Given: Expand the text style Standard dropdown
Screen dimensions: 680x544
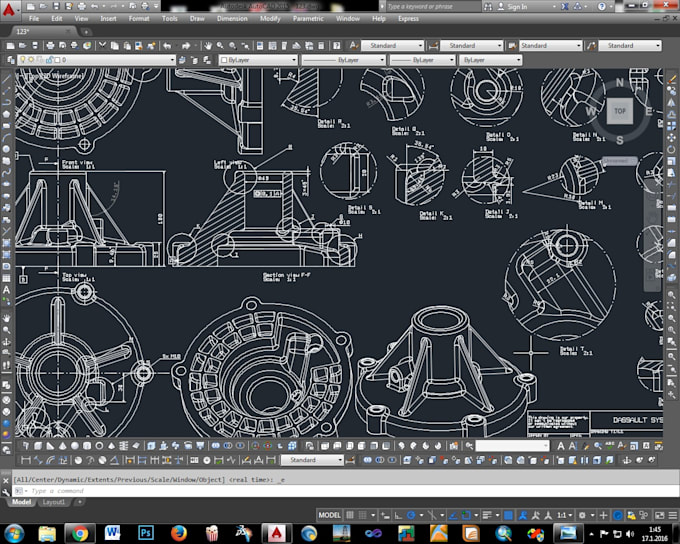Looking at the screenshot, I should click(x=394, y=45).
